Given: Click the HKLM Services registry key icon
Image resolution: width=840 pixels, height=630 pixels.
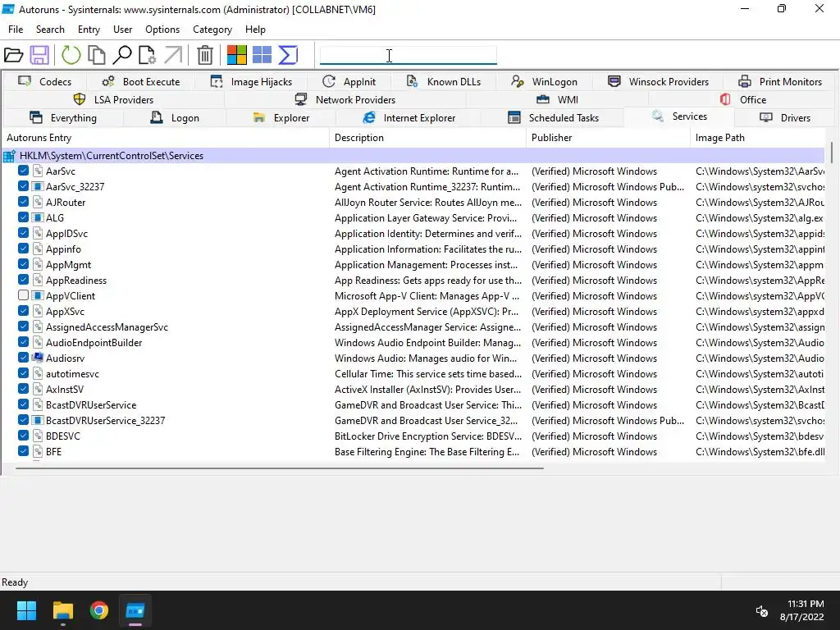Looking at the screenshot, I should [9, 156].
